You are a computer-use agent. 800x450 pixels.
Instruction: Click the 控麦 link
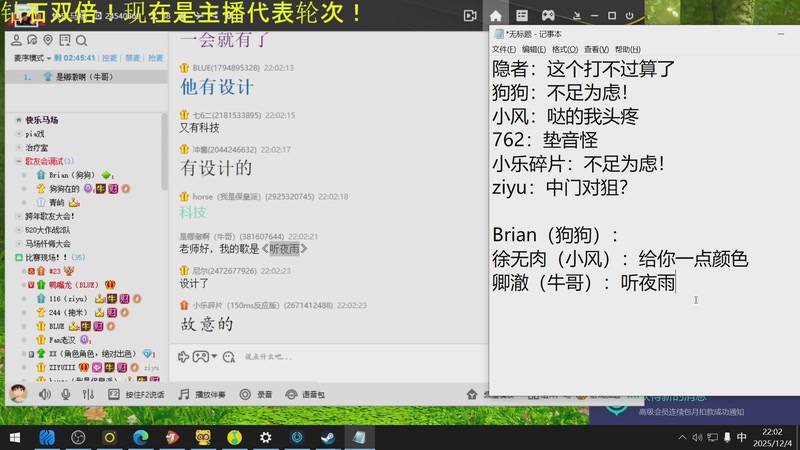109,58
